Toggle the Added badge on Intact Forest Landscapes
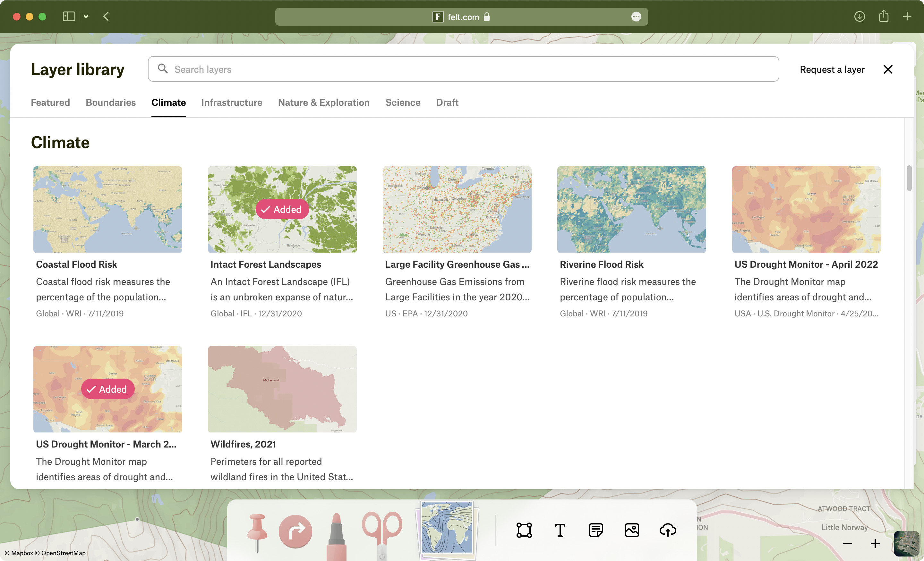 click(x=282, y=209)
